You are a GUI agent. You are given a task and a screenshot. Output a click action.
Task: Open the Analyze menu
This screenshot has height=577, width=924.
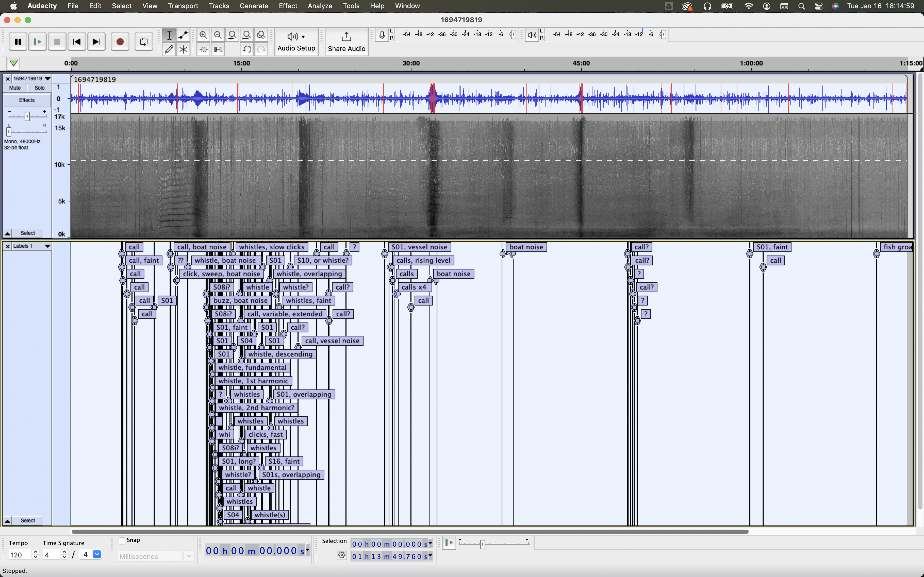pos(320,6)
